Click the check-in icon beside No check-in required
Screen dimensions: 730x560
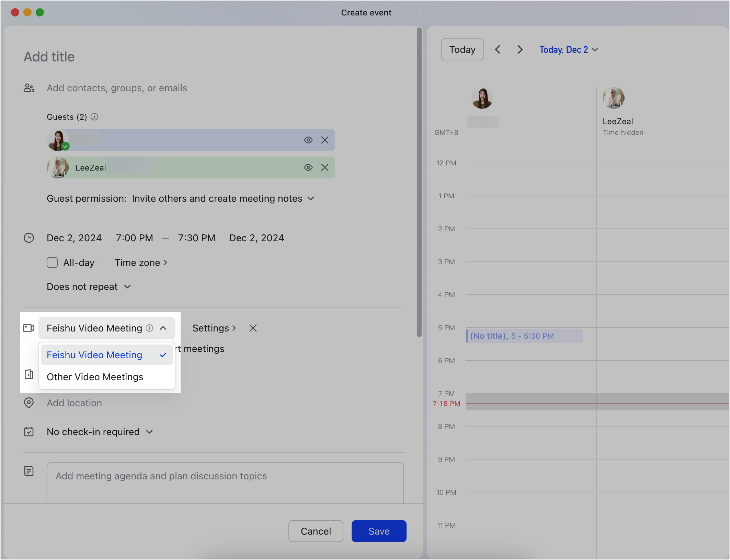click(29, 432)
